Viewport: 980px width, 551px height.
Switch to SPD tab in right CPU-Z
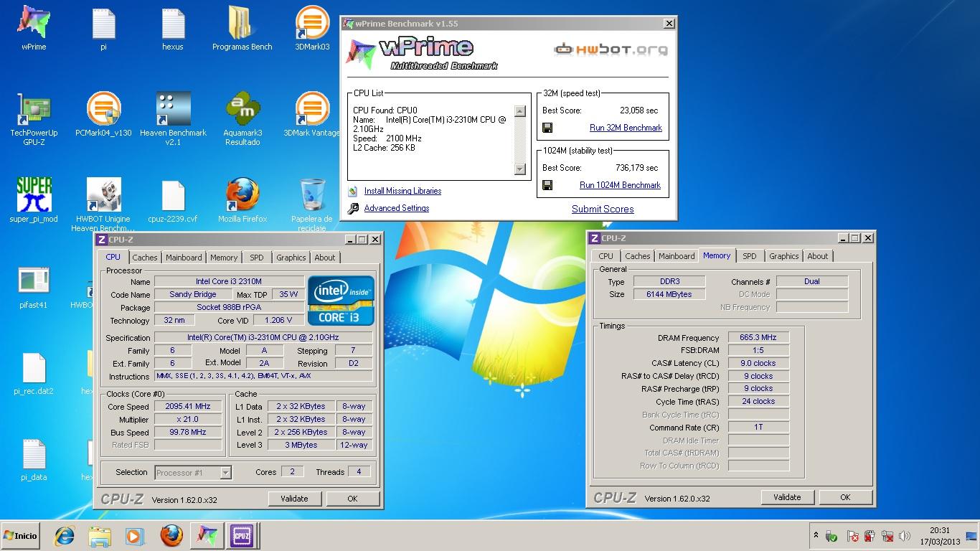[750, 256]
